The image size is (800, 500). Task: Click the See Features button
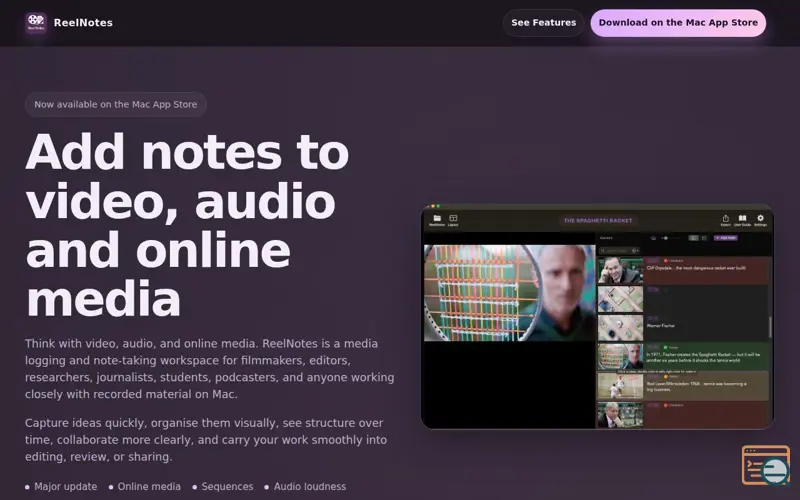pos(543,23)
